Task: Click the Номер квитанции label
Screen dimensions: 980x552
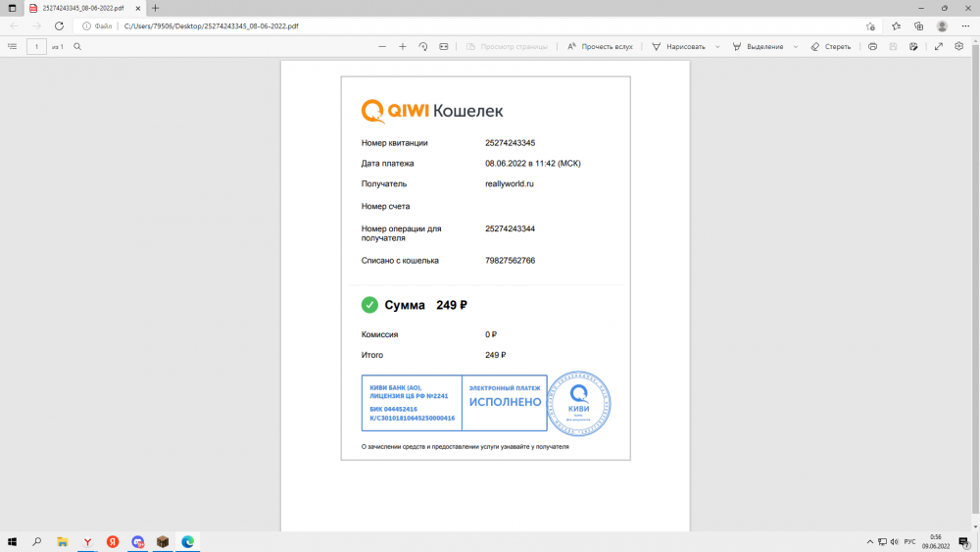Action: tap(394, 143)
